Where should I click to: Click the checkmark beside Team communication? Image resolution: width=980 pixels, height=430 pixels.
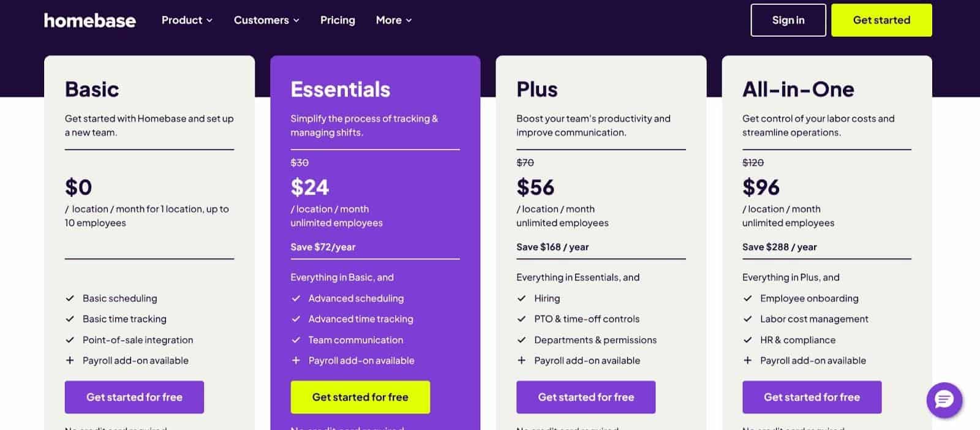click(x=296, y=340)
